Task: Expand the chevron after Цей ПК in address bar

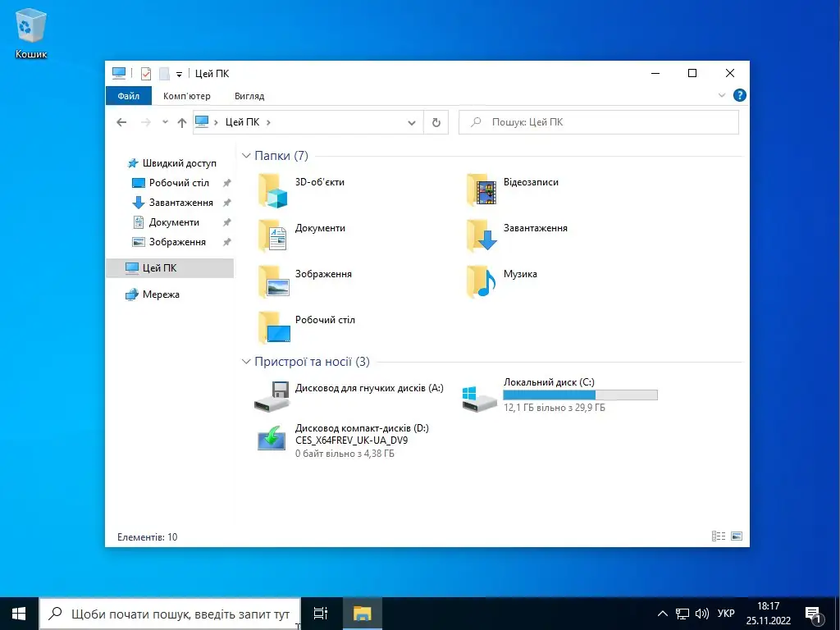Action: pyautogui.click(x=268, y=122)
